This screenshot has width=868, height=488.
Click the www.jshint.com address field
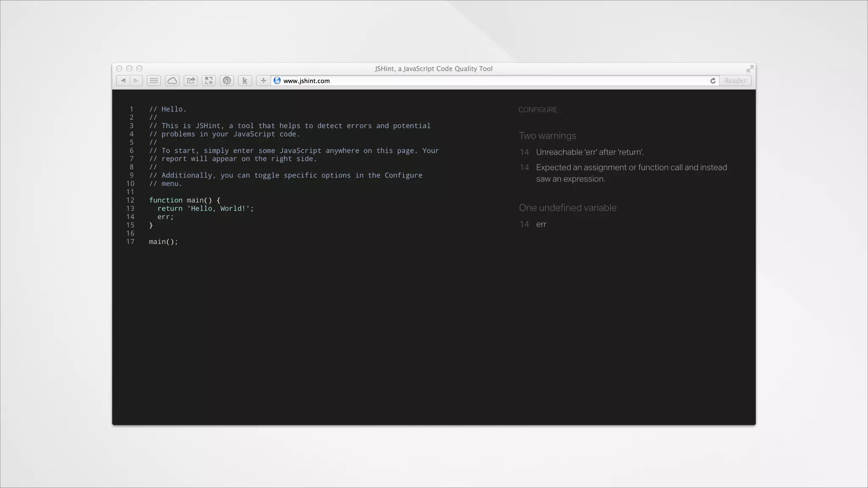pos(466,80)
